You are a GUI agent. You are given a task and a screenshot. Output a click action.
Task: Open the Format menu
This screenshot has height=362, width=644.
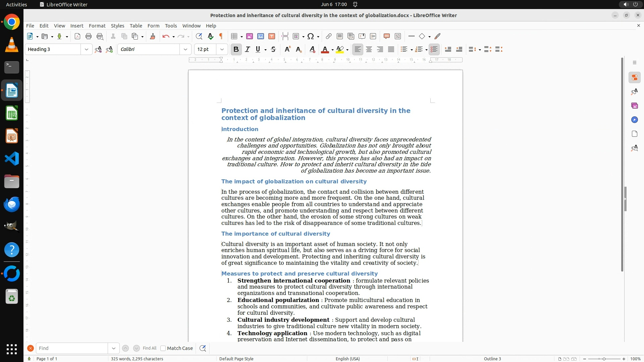[97, 25]
